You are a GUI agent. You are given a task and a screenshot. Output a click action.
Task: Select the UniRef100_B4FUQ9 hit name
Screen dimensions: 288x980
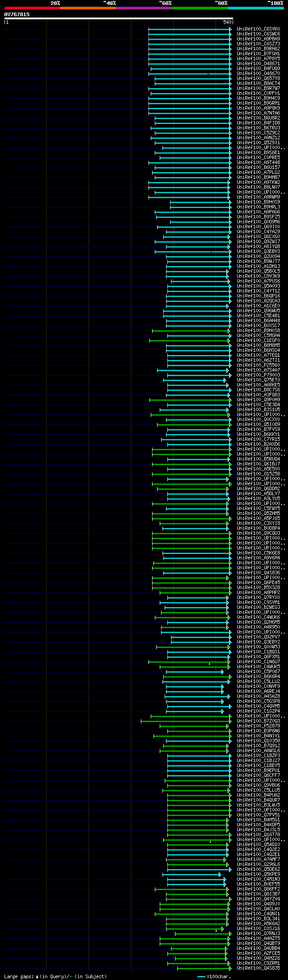coord(258,68)
